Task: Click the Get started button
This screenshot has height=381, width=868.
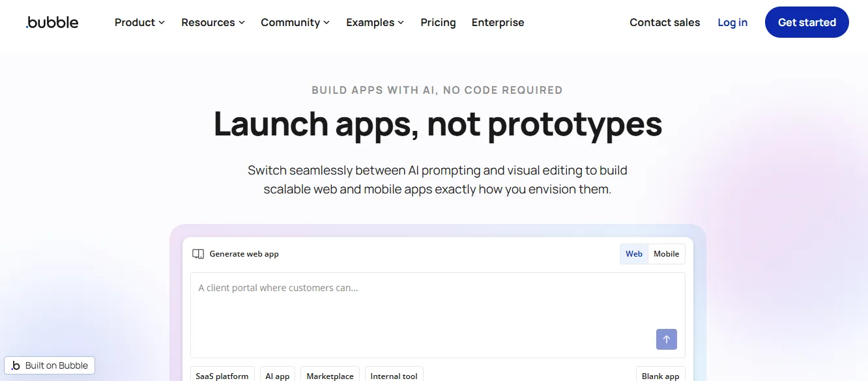Action: pos(807,22)
